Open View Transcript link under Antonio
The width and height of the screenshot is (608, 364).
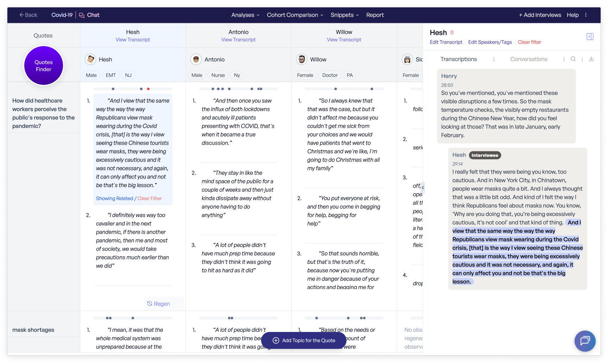238,40
